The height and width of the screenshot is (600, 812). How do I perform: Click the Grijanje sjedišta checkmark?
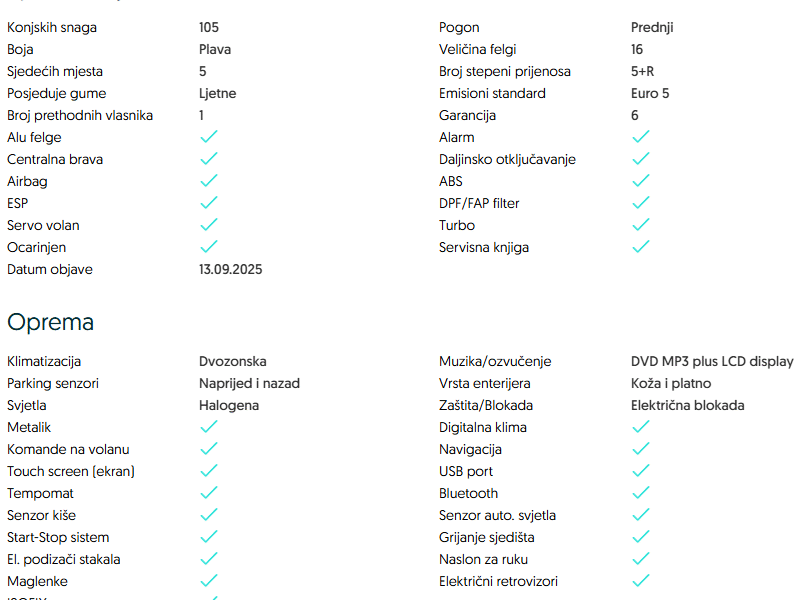(x=641, y=537)
